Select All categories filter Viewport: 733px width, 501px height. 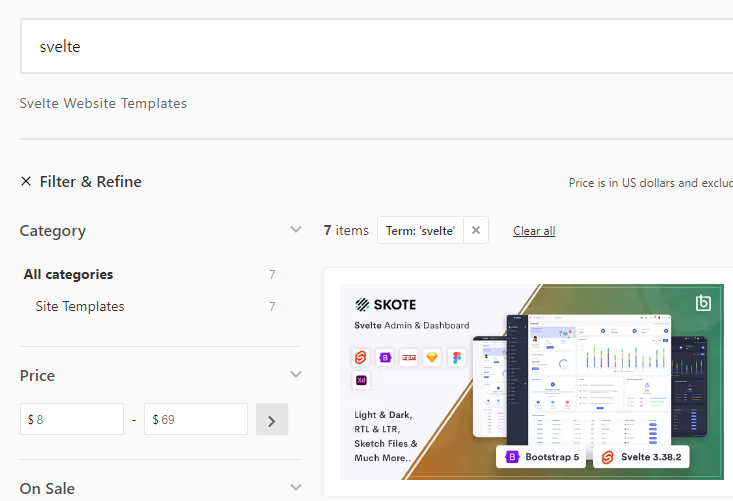coord(68,274)
